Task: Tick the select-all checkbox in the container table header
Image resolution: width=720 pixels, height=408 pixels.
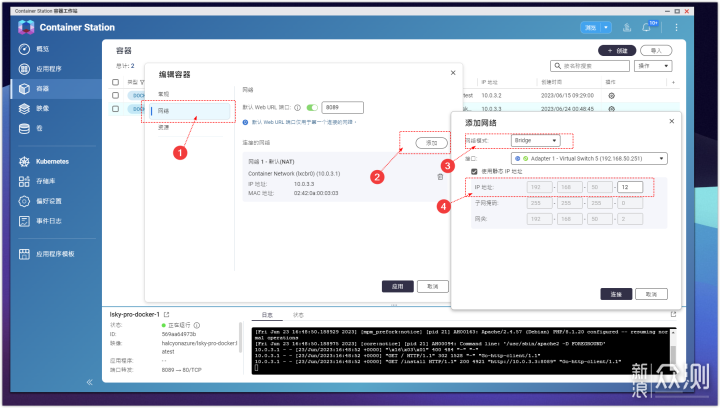Action: click(115, 82)
